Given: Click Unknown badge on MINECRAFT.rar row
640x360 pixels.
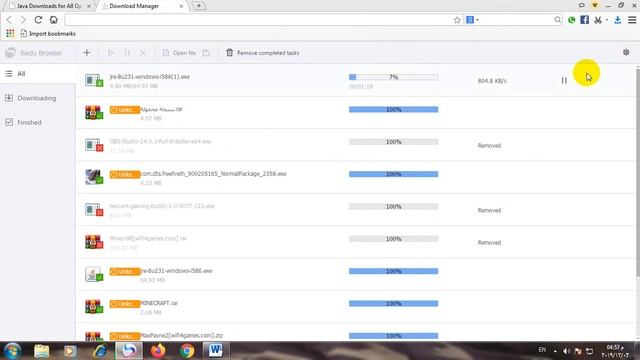Looking at the screenshot, I should pyautogui.click(x=125, y=304).
